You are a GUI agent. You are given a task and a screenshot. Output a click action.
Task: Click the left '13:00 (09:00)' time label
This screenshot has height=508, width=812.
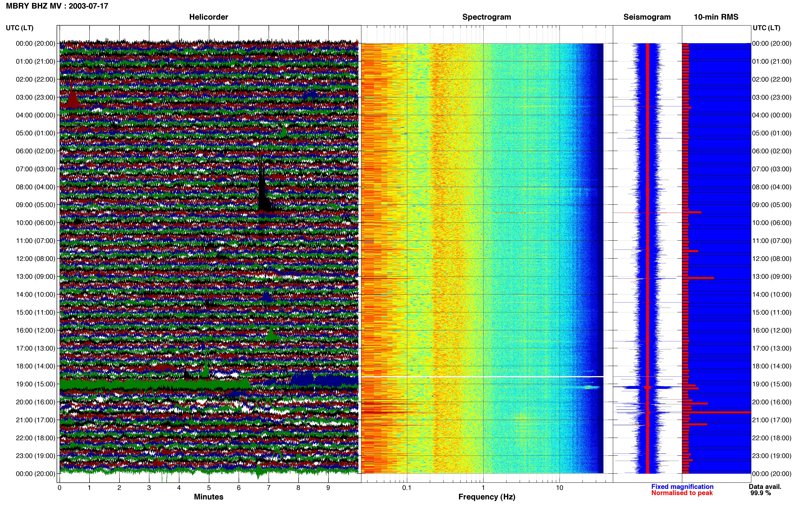(36, 277)
